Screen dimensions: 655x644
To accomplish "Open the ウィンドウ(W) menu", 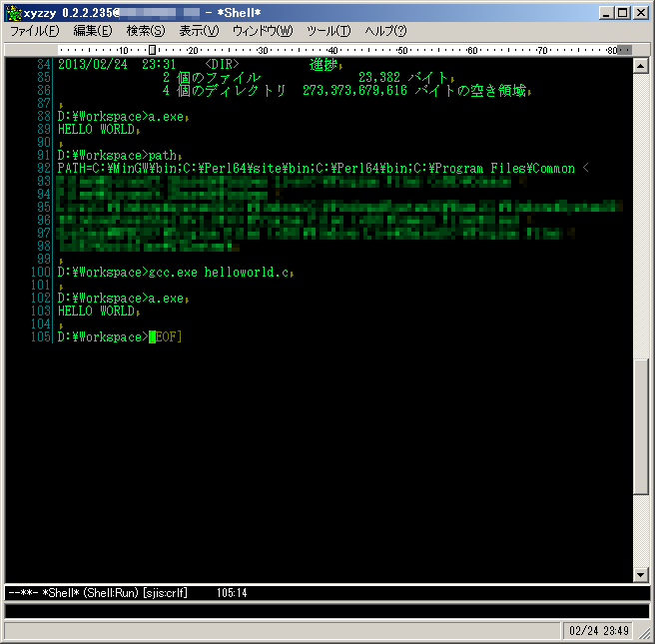I will [263, 31].
